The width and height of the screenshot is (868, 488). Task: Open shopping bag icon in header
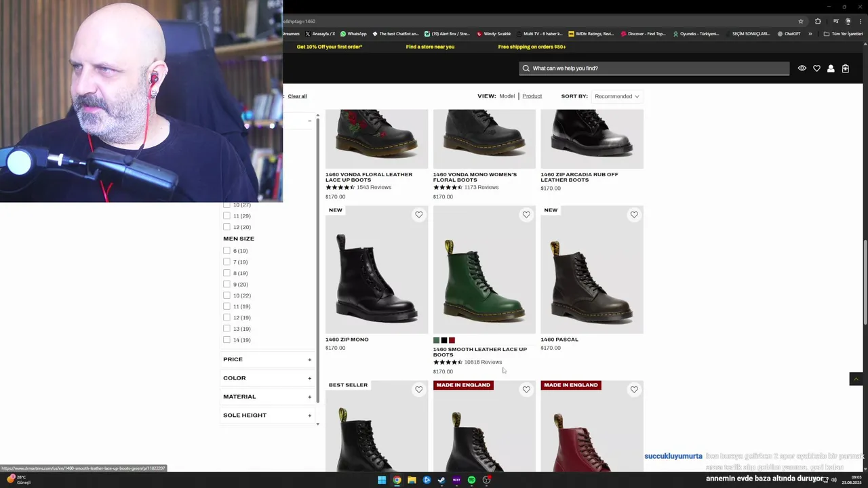point(846,68)
